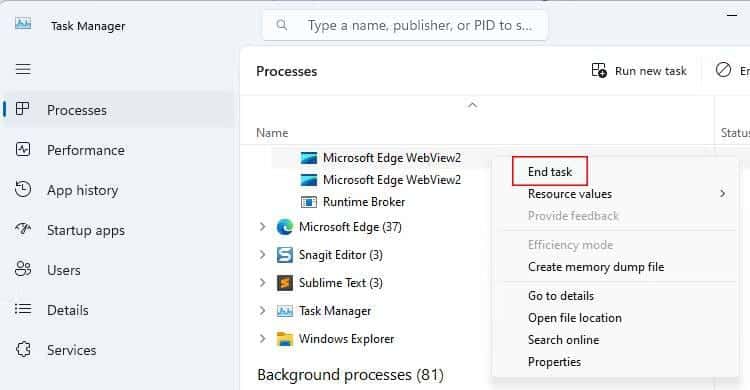
Task: Open the Users tab
Action: tap(64, 270)
